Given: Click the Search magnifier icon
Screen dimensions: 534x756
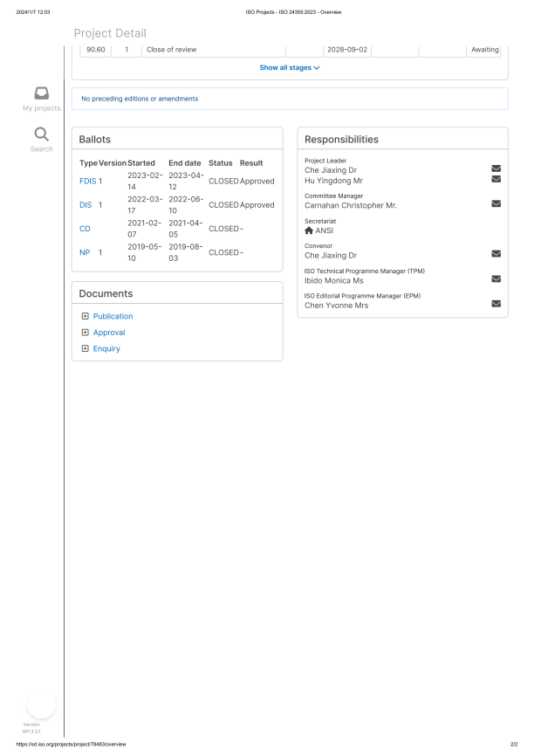Looking at the screenshot, I should tap(41, 134).
